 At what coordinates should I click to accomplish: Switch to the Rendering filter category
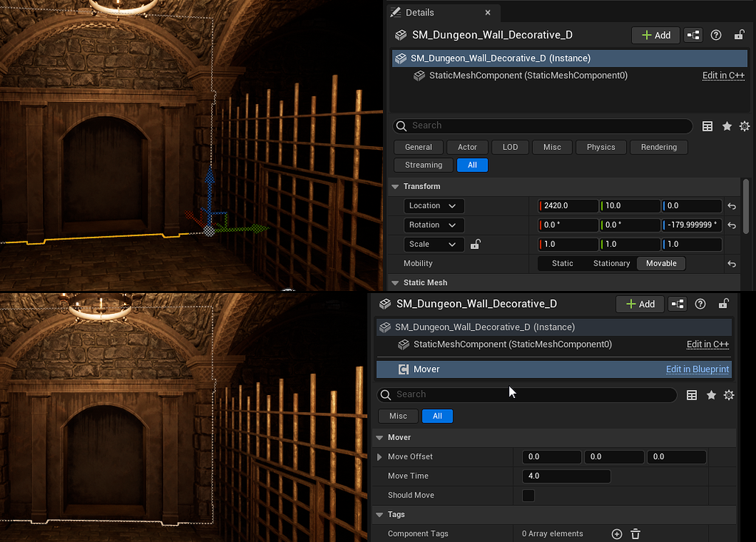659,147
